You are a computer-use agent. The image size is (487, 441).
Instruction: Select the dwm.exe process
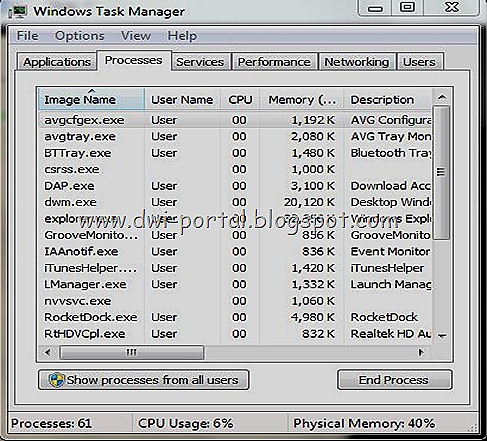(x=235, y=202)
